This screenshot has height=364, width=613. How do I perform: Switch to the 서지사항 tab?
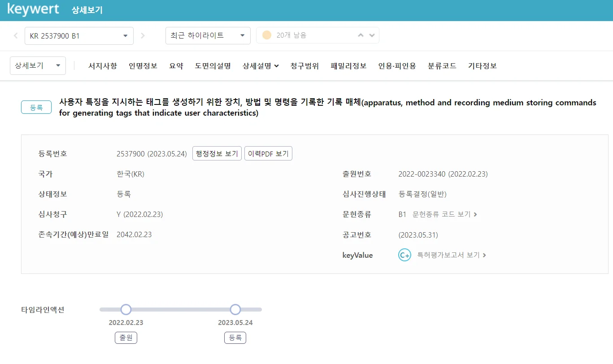[x=103, y=66]
